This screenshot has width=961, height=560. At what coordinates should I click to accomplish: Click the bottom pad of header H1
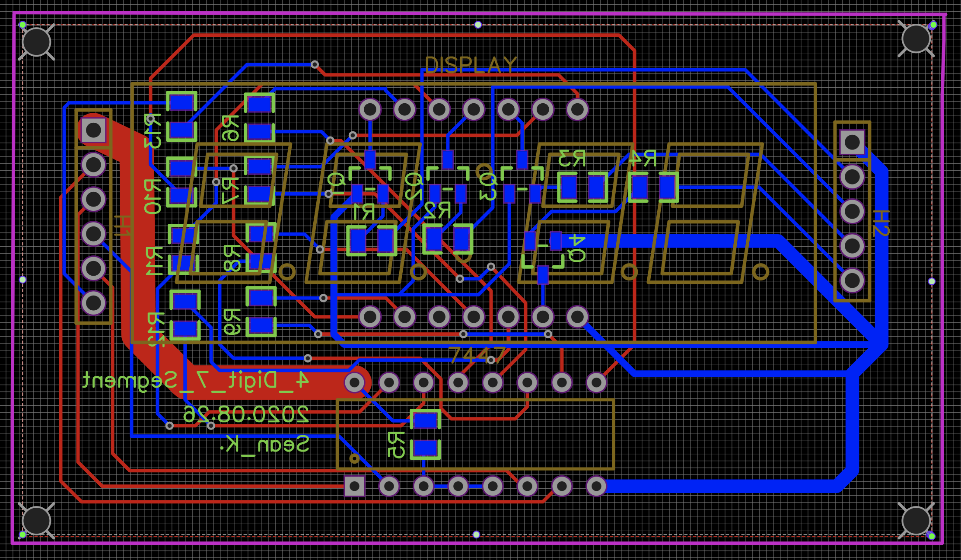[x=93, y=302]
